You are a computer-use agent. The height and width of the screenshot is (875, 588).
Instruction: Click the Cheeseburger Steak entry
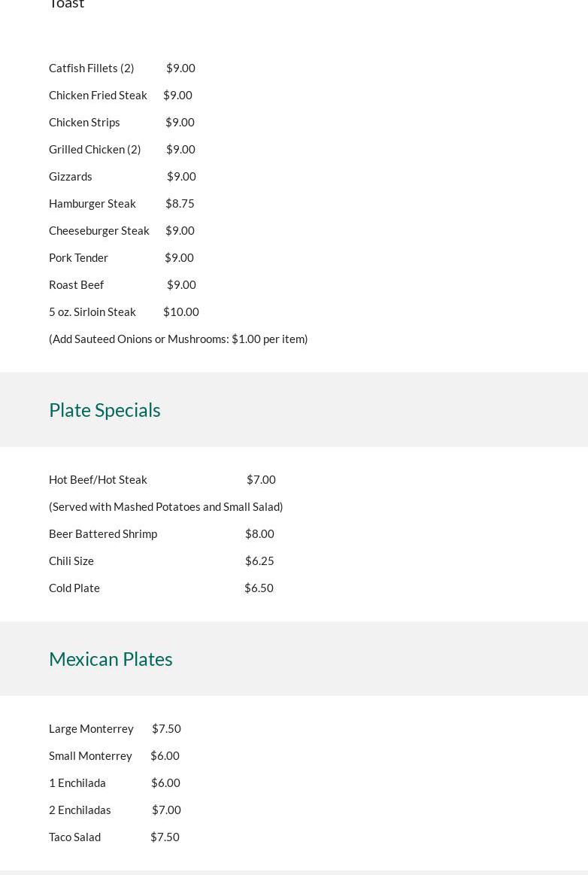tap(99, 231)
